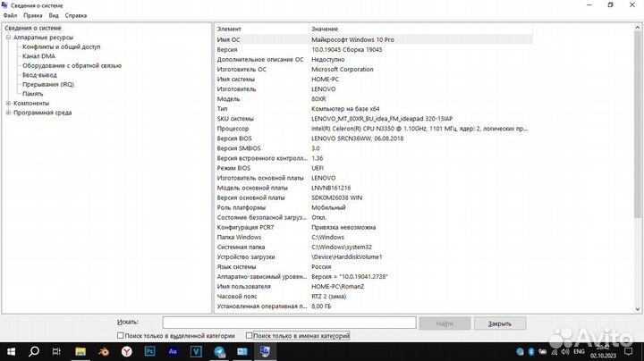
Task: Open Task View on the taskbar
Action: click(x=56, y=351)
